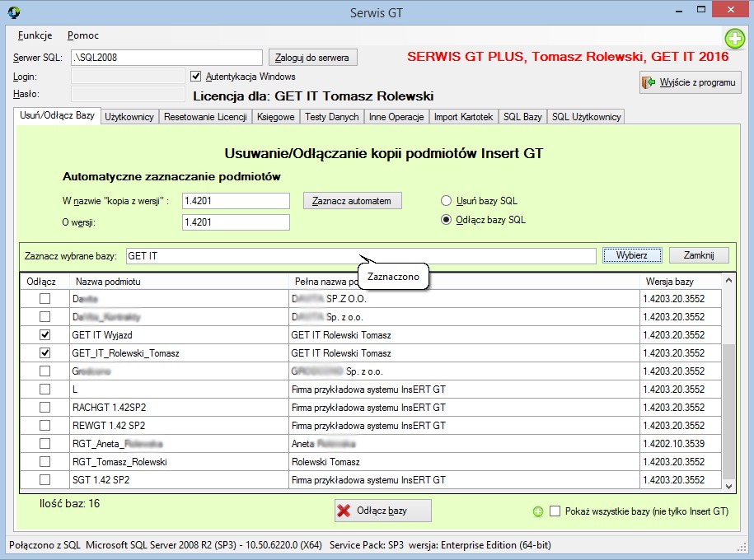The image size is (754, 560).
Task: Click the 'RGT_Tomasz_Rolewski' name cell
Action: [x=179, y=462]
